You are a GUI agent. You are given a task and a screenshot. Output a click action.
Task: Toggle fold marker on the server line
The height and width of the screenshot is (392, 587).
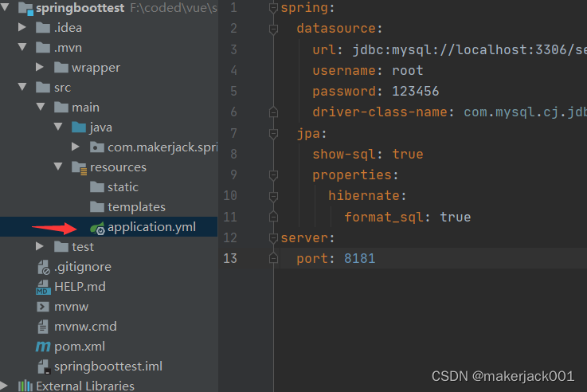pyautogui.click(x=273, y=237)
